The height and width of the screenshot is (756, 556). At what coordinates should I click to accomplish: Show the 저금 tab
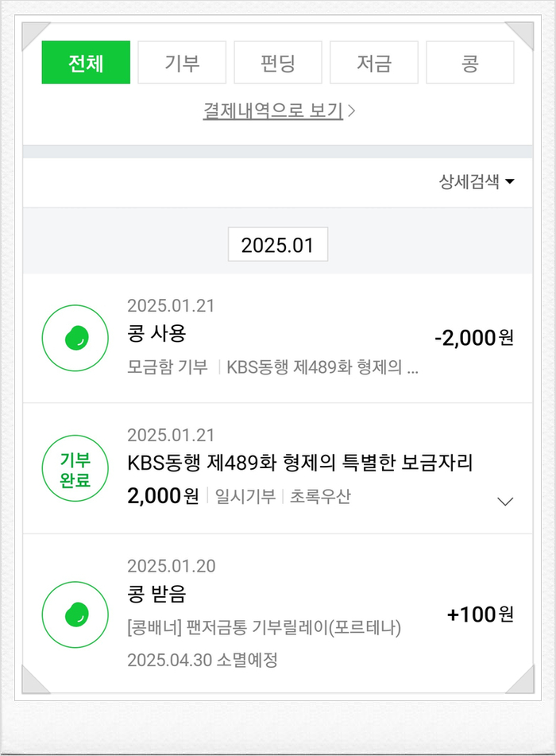pos(373,63)
